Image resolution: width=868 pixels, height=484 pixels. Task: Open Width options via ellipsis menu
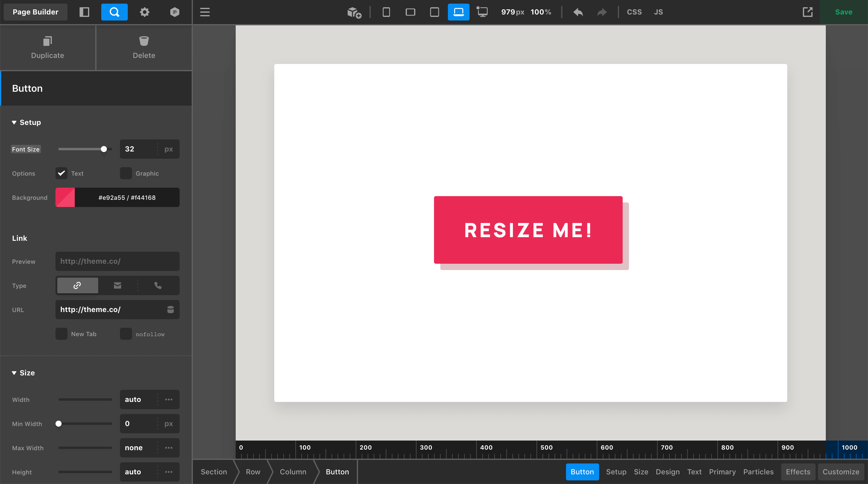click(168, 399)
